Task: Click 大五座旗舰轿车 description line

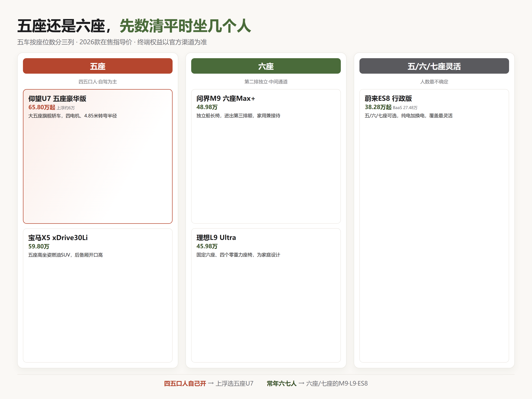Action: [x=73, y=116]
